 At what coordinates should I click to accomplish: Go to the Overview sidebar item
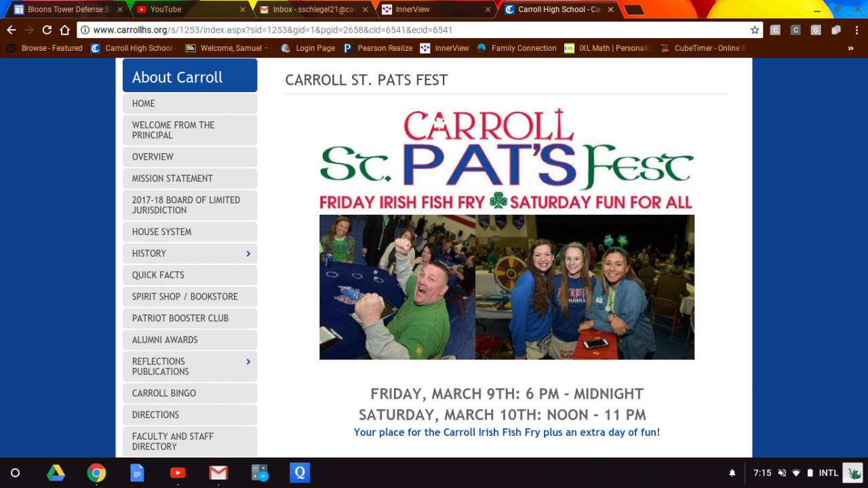click(190, 157)
